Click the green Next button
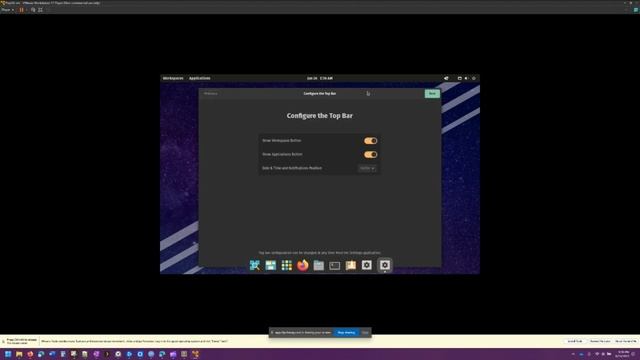640x360 pixels. coord(432,93)
